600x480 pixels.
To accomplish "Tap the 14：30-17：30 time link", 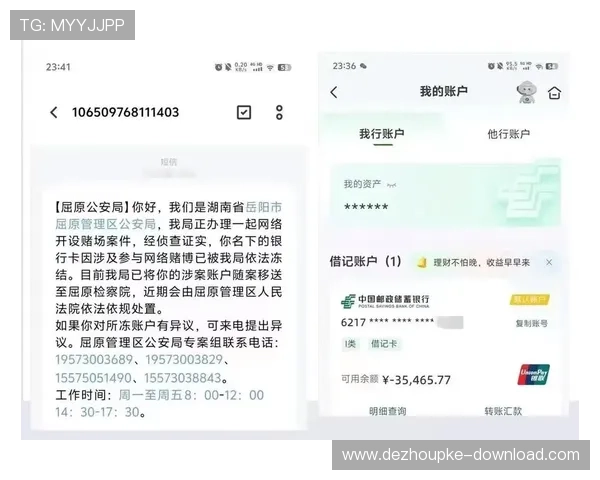I will coord(97,412).
